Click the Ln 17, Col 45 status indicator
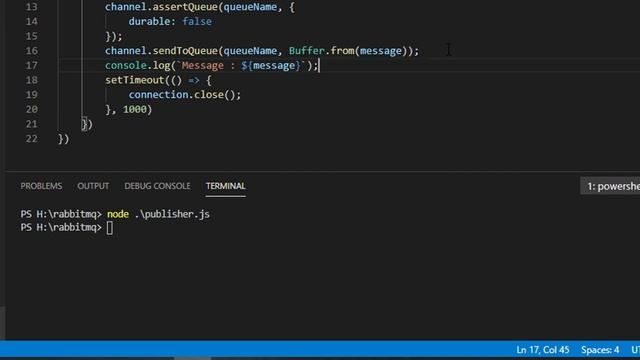640x360 pixels. pyautogui.click(x=542, y=350)
